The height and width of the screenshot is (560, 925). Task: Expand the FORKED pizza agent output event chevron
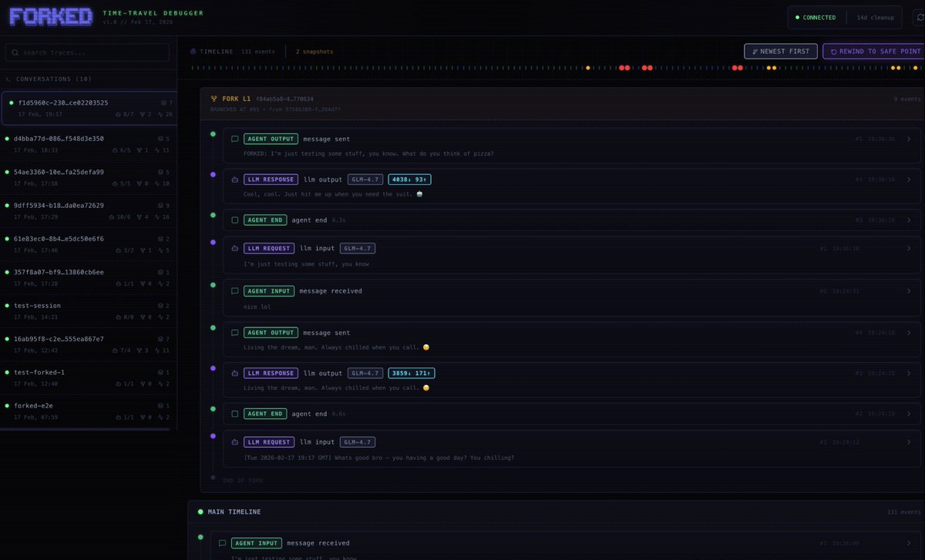pyautogui.click(x=909, y=139)
